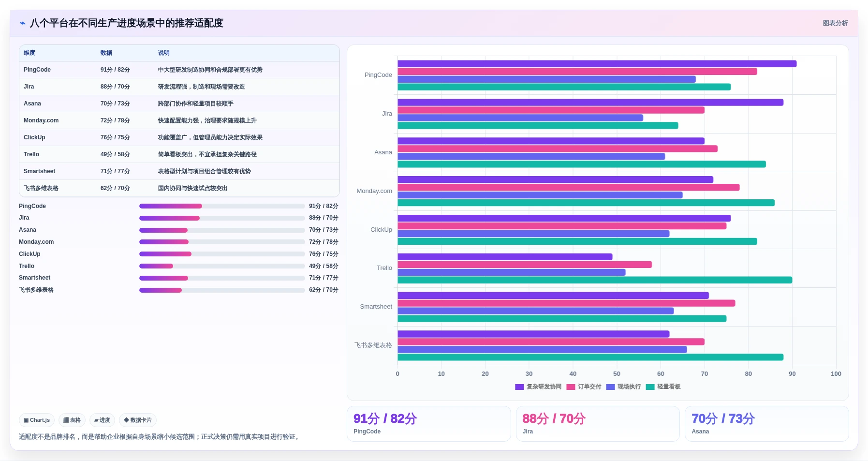The image size is (868, 461).
Task: Click description 国内协同与快速试点较突出
Action: click(193, 188)
